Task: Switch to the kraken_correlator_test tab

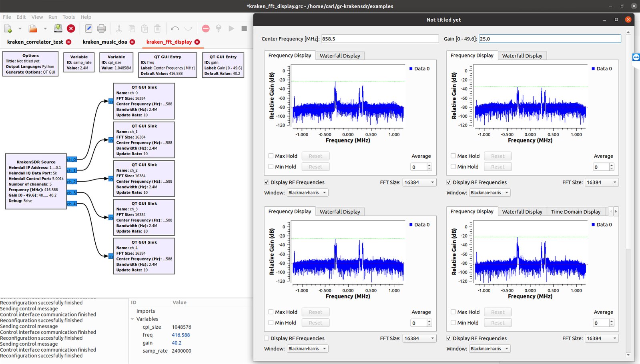Action: (35, 42)
